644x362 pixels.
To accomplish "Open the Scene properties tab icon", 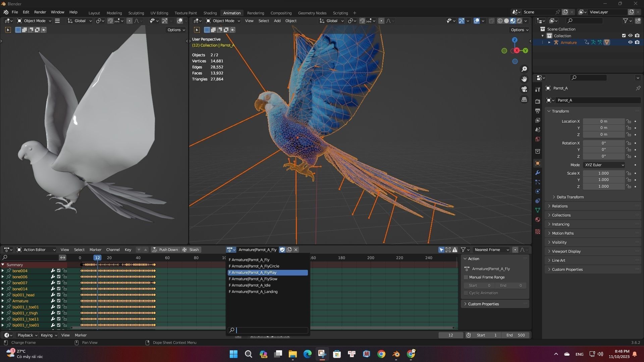I will tap(538, 130).
